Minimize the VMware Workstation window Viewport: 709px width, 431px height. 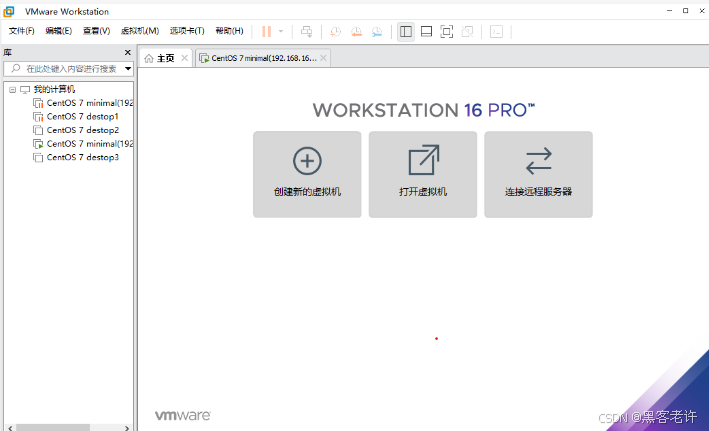pos(669,10)
